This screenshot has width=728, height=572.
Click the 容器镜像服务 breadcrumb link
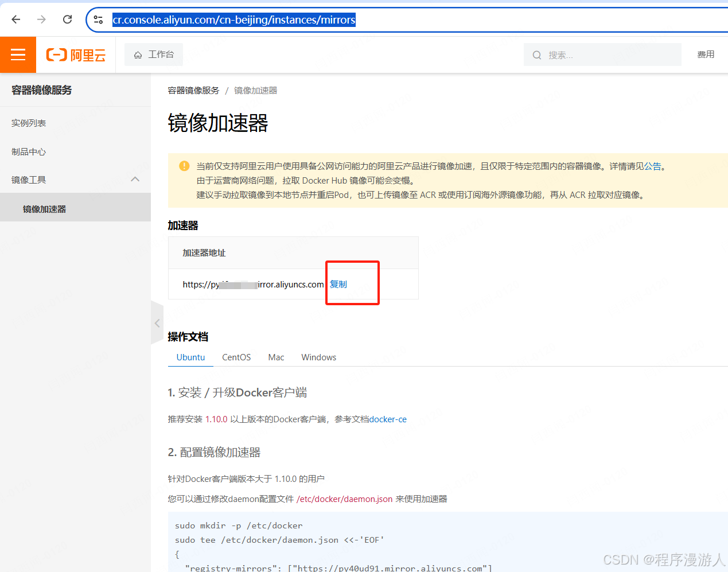(x=193, y=91)
